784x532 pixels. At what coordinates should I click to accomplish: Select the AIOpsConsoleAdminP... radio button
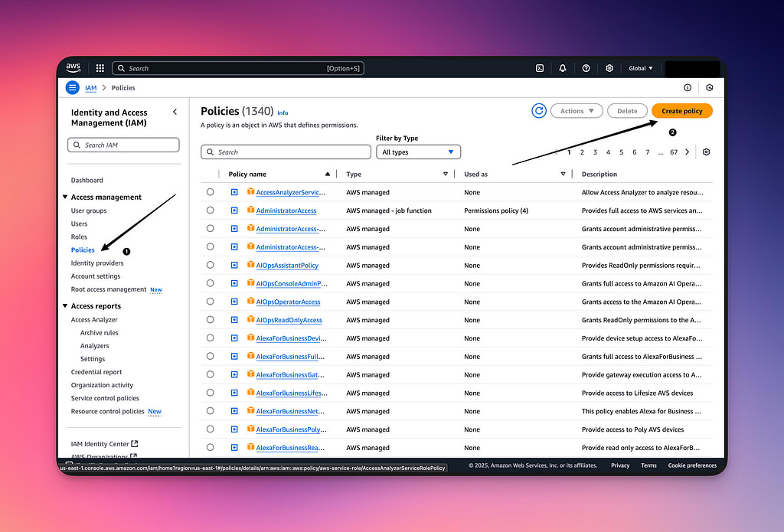(x=210, y=283)
